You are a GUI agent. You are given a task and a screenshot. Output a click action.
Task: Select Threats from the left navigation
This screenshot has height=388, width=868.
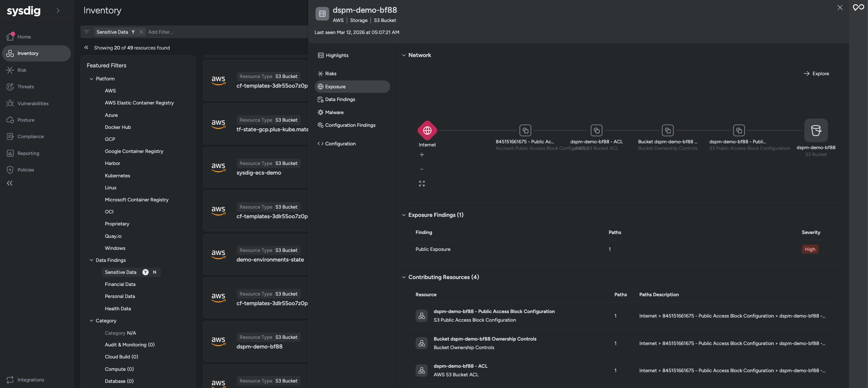[26, 86]
